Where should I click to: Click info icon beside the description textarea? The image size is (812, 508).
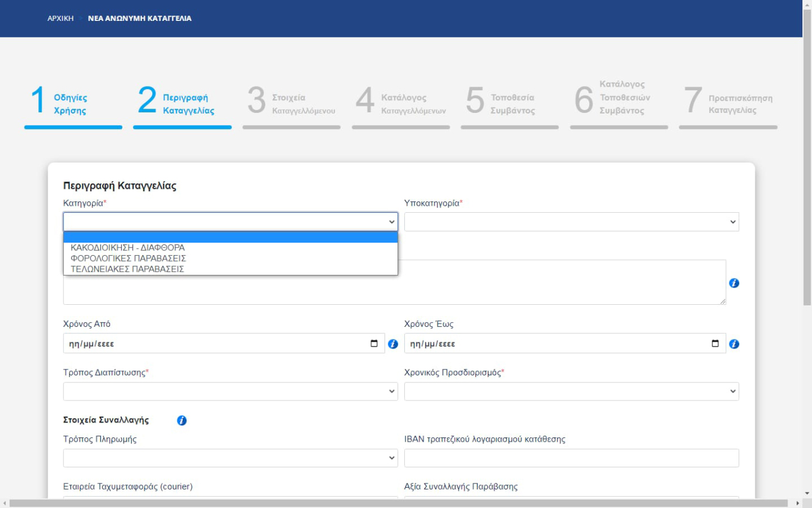click(x=734, y=283)
